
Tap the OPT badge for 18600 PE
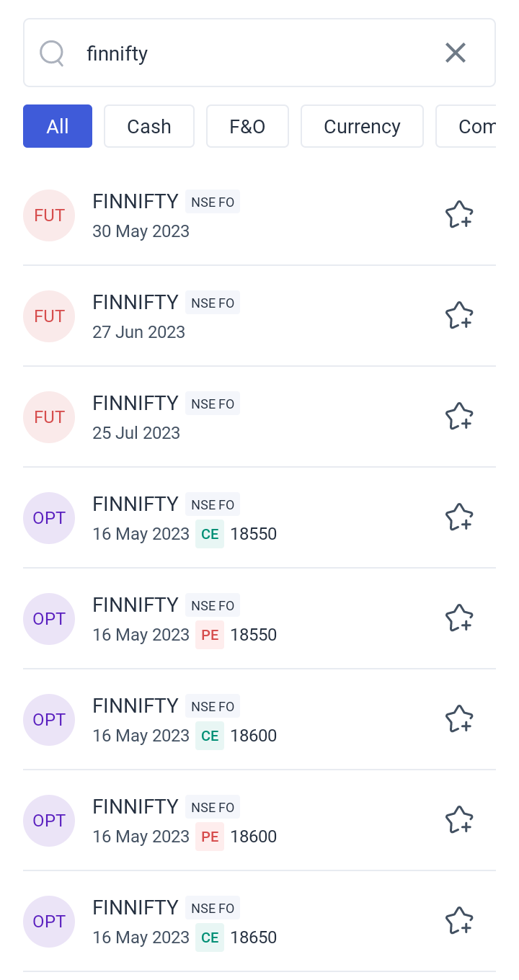pos(49,820)
